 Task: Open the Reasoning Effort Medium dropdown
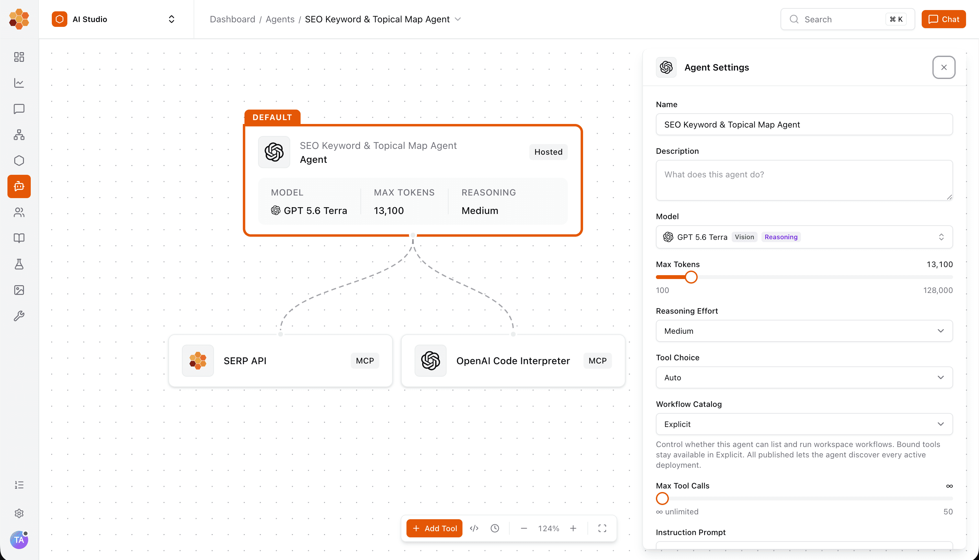[x=804, y=331]
